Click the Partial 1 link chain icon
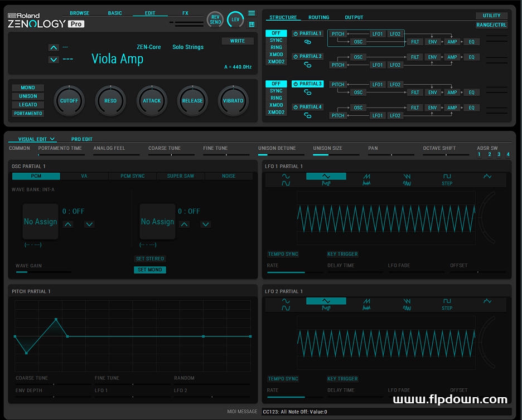This screenshot has height=420, width=522. click(308, 42)
